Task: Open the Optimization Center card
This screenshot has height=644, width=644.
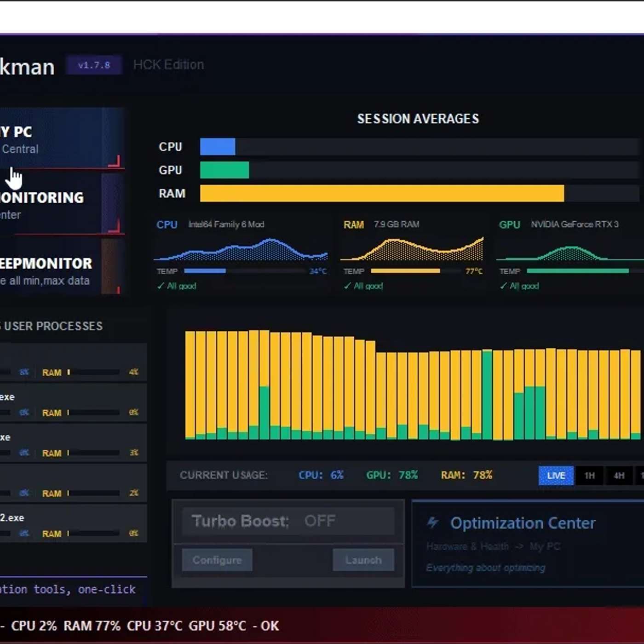Action: coord(528,544)
